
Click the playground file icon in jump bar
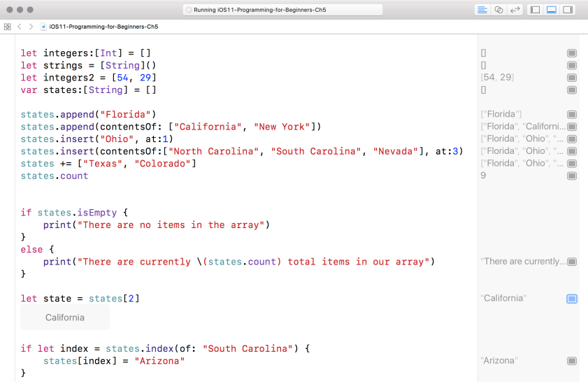tap(43, 27)
